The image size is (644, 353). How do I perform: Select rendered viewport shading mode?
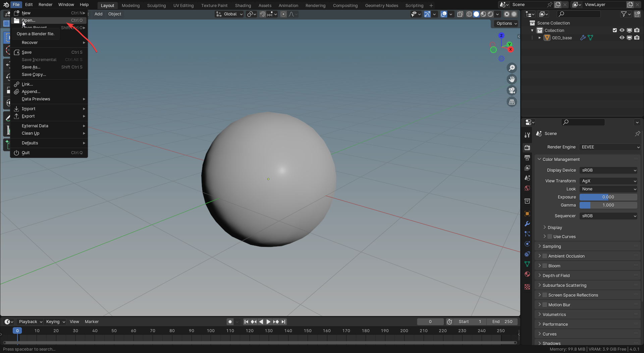pos(490,14)
